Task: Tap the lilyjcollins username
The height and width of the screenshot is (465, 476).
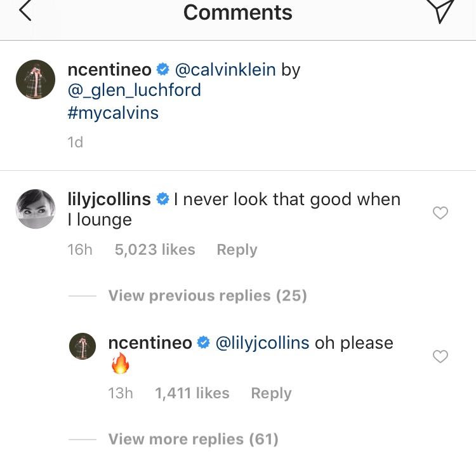Action: (109, 199)
